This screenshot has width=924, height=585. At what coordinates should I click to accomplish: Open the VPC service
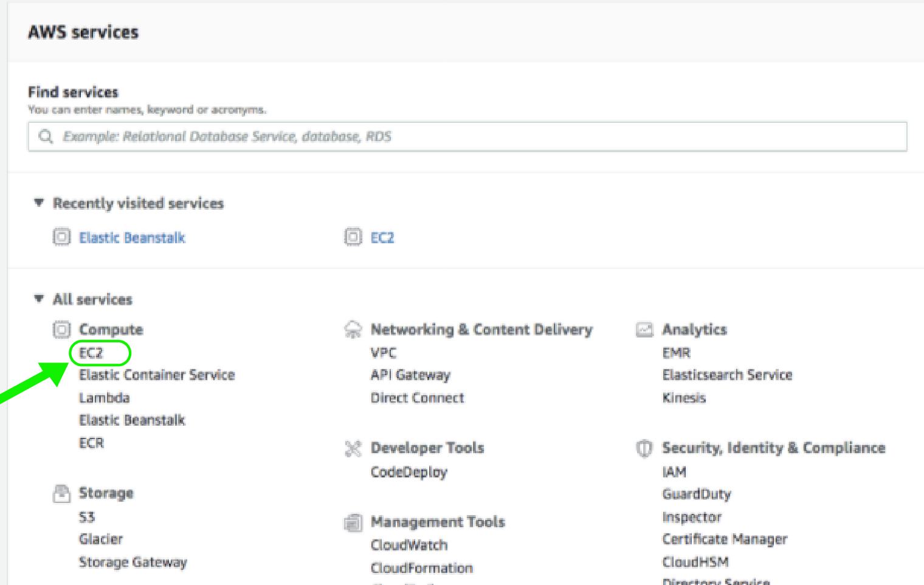pyautogui.click(x=384, y=353)
